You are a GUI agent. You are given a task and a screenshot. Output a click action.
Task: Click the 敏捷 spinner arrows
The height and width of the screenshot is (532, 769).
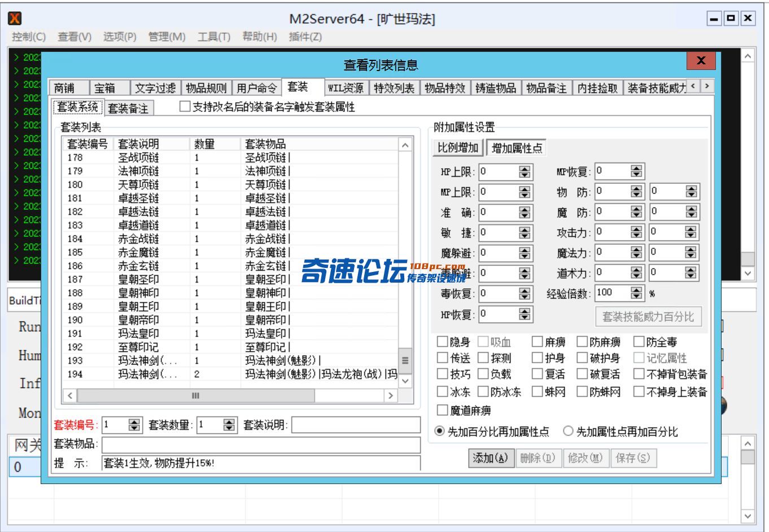click(x=525, y=233)
